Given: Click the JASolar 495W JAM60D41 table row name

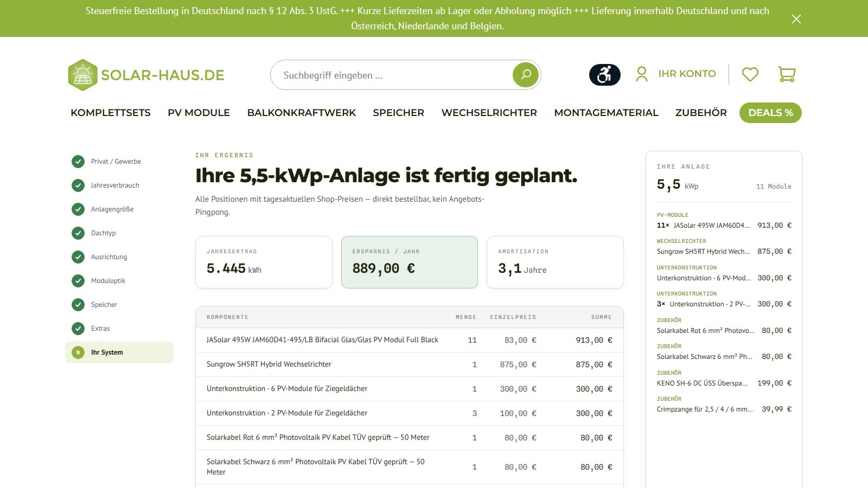Looking at the screenshot, I should pos(322,340).
